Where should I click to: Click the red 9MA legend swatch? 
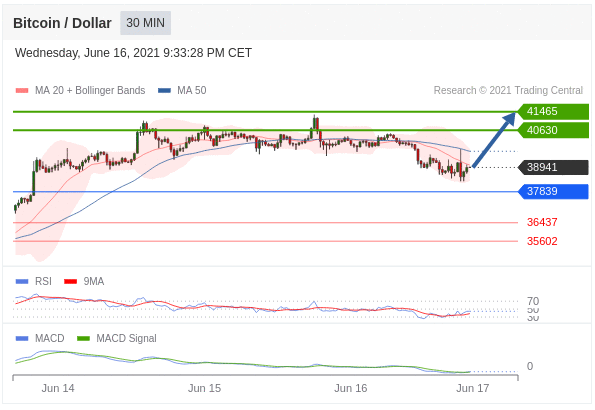click(71, 282)
